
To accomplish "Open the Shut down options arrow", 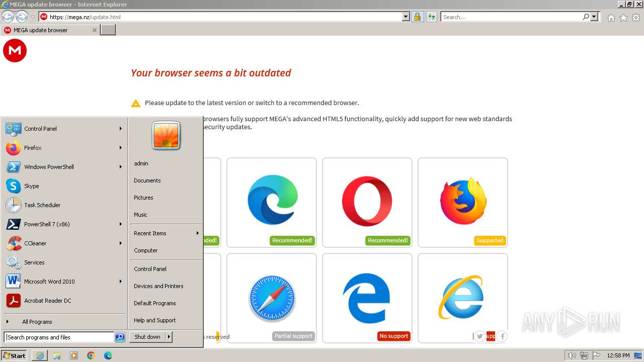I will click(x=169, y=337).
